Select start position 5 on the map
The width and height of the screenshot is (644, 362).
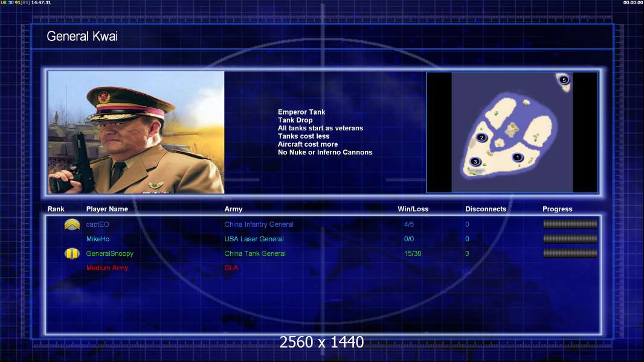pos(564,80)
